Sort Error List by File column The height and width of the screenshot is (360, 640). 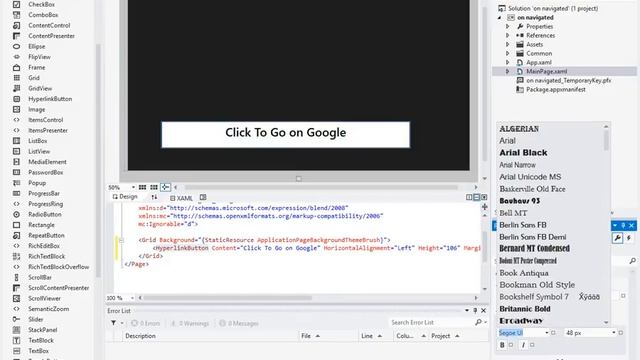tap(306, 336)
